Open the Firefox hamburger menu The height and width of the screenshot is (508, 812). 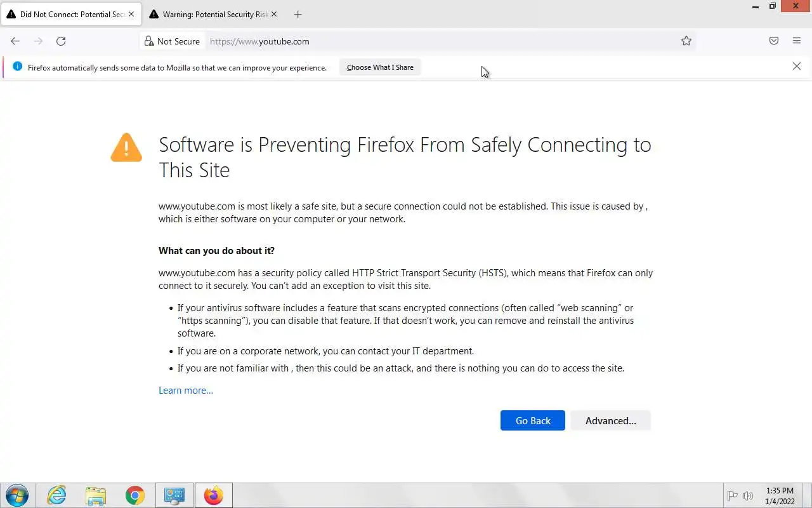tap(797, 41)
